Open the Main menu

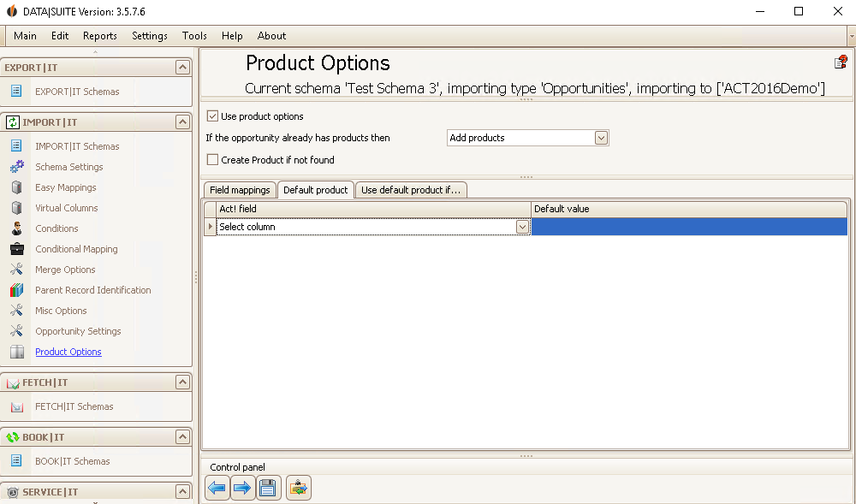point(25,35)
